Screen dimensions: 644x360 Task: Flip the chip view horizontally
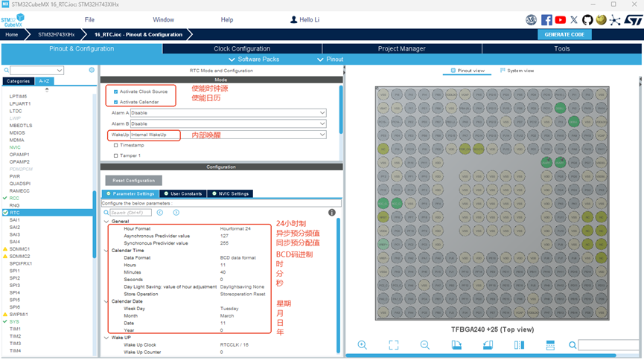(x=519, y=345)
